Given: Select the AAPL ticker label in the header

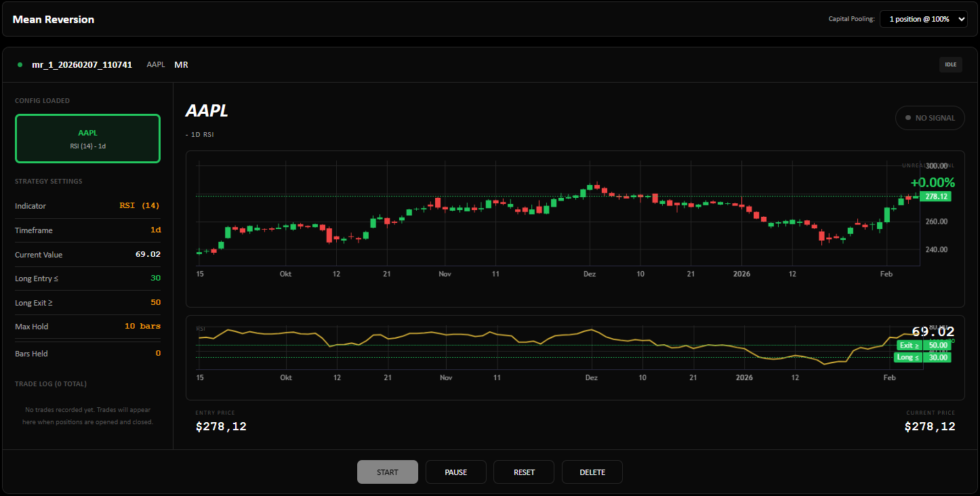Looking at the screenshot, I should pos(155,64).
